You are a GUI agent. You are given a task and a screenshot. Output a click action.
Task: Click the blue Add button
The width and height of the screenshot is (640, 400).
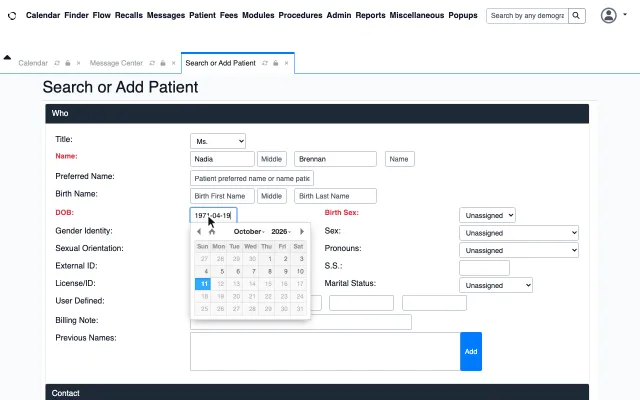pyautogui.click(x=471, y=351)
